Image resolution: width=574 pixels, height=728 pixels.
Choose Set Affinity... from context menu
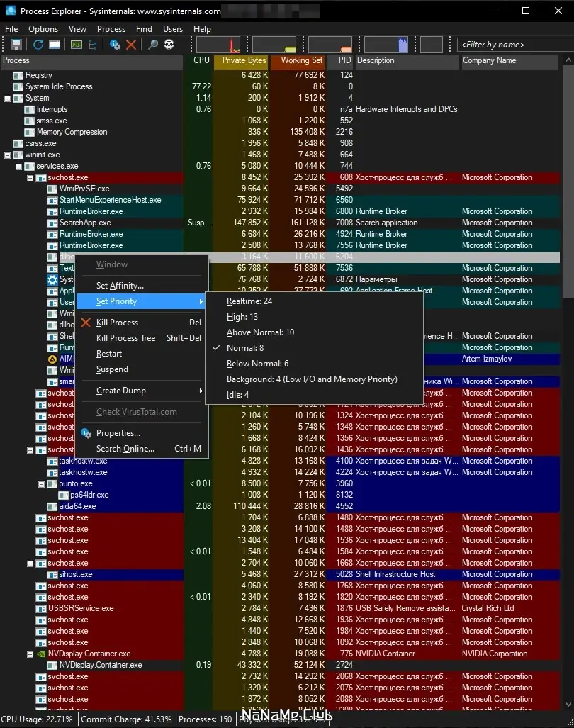tap(142, 286)
